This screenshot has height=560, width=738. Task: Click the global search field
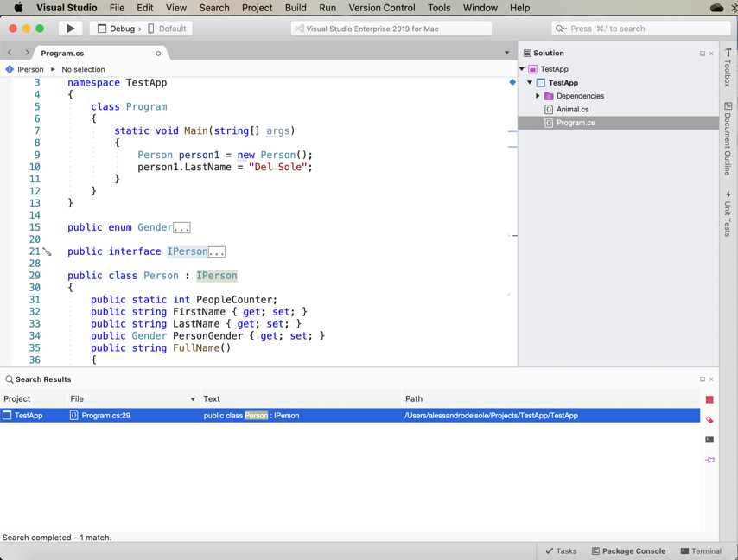[x=640, y=29]
